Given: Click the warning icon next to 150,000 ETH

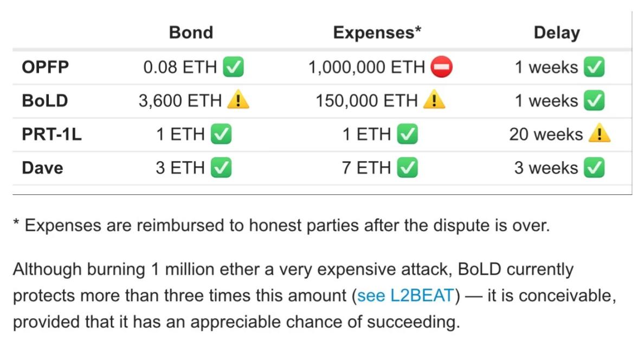Looking at the screenshot, I should click(434, 101).
